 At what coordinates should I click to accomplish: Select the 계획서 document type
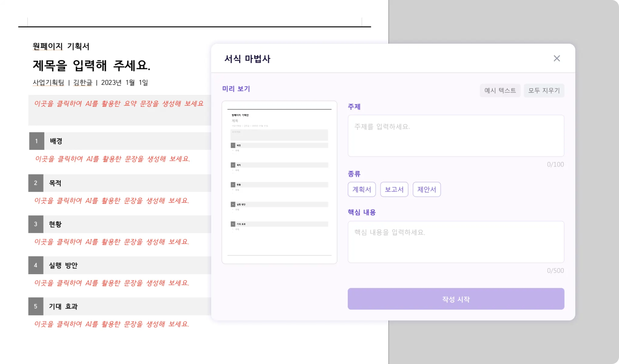[x=362, y=190]
